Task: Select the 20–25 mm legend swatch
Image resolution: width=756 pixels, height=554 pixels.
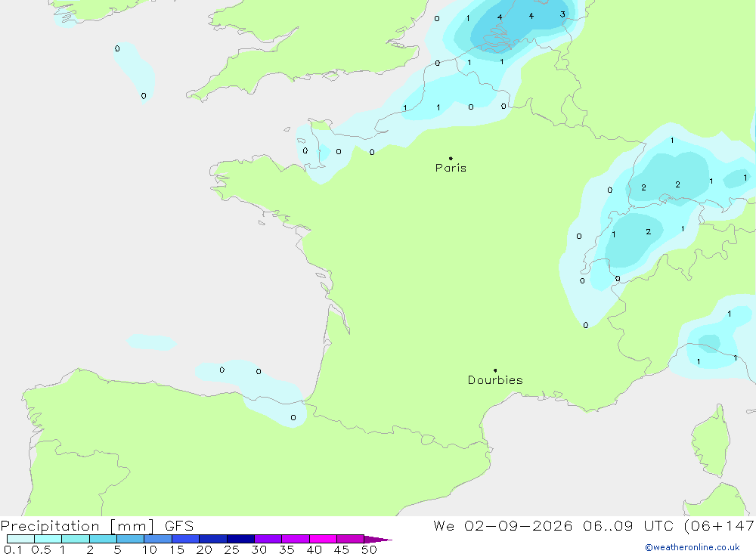Action: point(213,539)
